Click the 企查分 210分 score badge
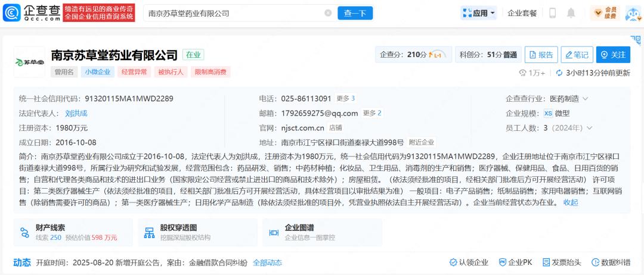This screenshot has height=275, width=644. pyautogui.click(x=413, y=55)
